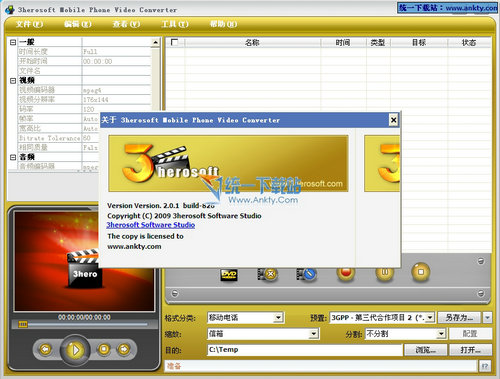
Task: Click the 176x144 resolution value
Action: (96, 100)
